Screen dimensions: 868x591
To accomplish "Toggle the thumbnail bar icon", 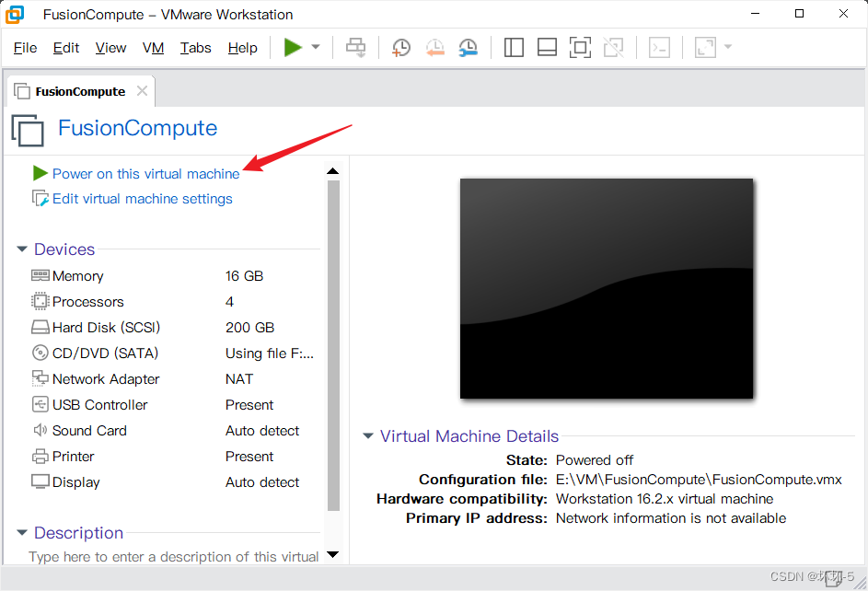I will (547, 48).
